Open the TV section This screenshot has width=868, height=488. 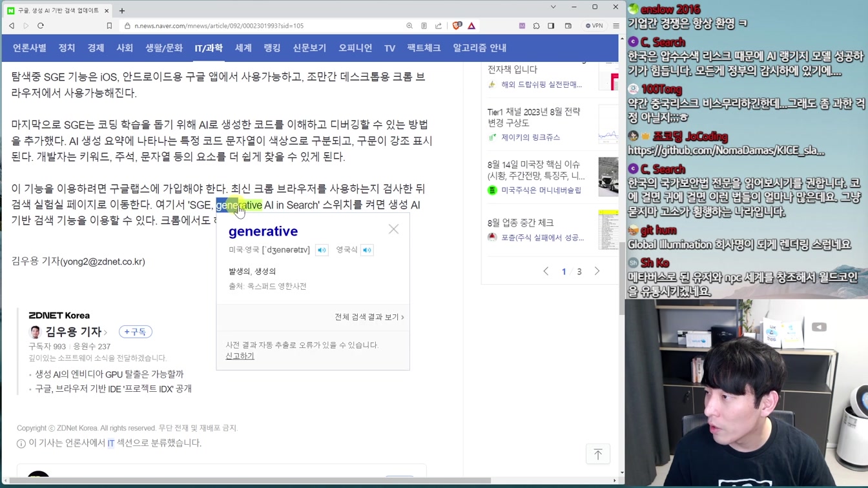[389, 48]
